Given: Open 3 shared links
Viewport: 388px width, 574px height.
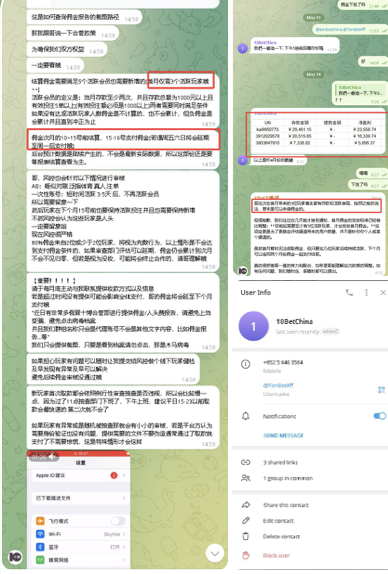Looking at the screenshot, I should pos(280,462).
